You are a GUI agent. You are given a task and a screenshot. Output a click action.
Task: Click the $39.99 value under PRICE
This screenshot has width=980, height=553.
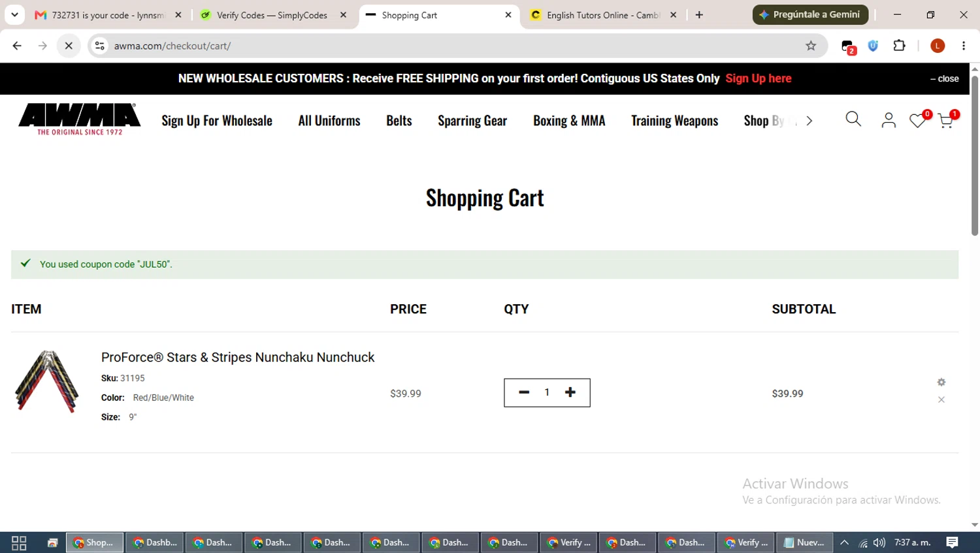[406, 394]
